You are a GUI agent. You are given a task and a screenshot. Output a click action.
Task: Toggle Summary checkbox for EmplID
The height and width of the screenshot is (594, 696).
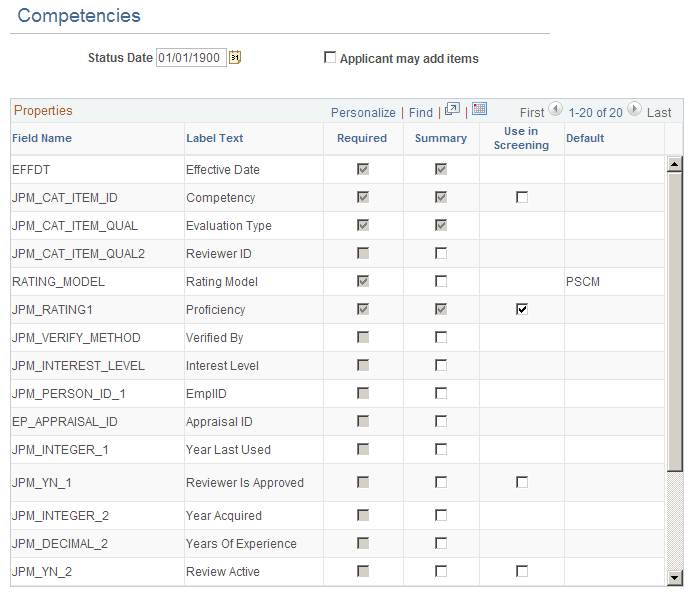click(x=441, y=393)
